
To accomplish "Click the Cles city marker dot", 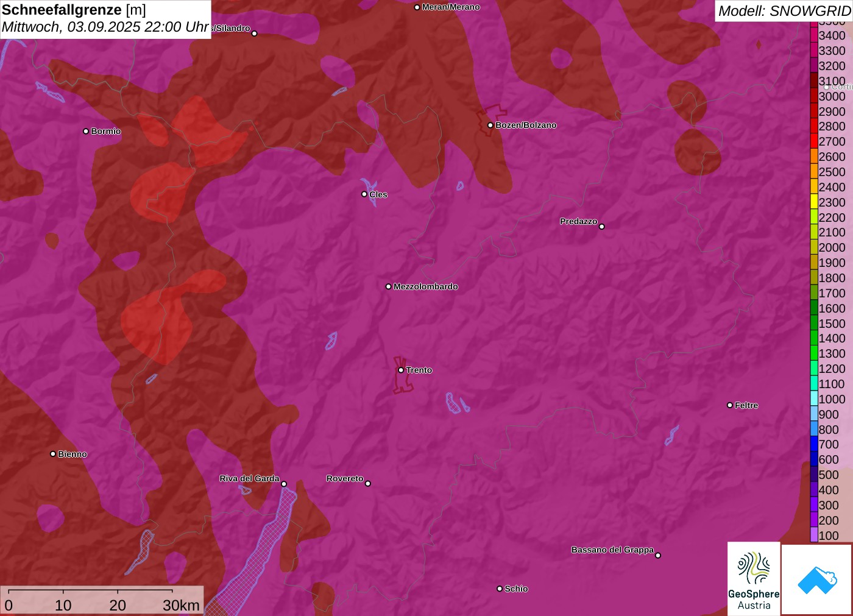I will [364, 194].
